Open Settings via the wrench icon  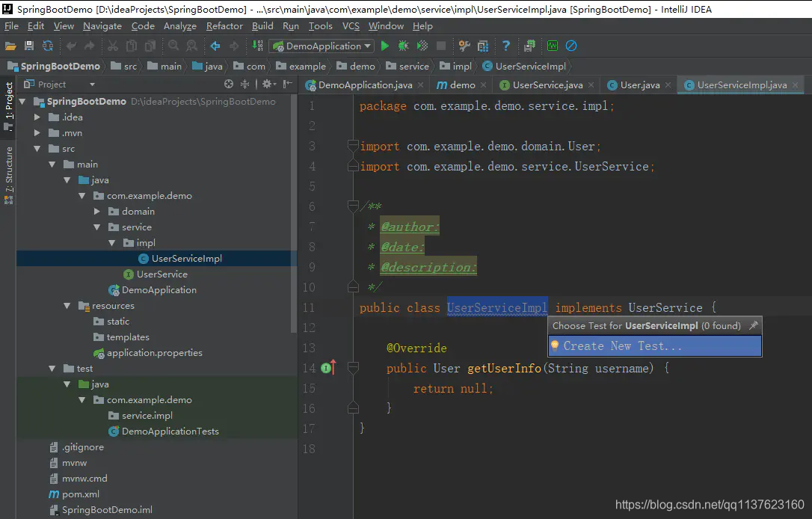coord(464,46)
